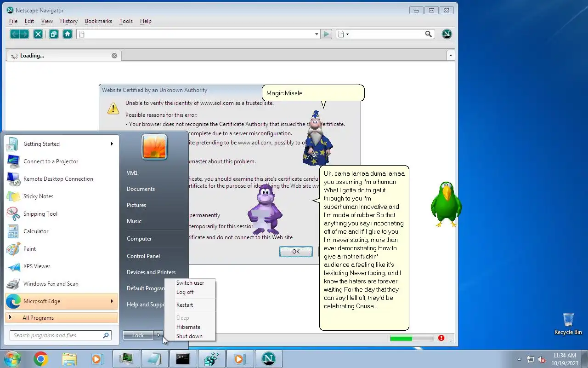Image resolution: width=588 pixels, height=368 pixels.
Task: Stop page loading with the X button
Action: pyautogui.click(x=38, y=34)
